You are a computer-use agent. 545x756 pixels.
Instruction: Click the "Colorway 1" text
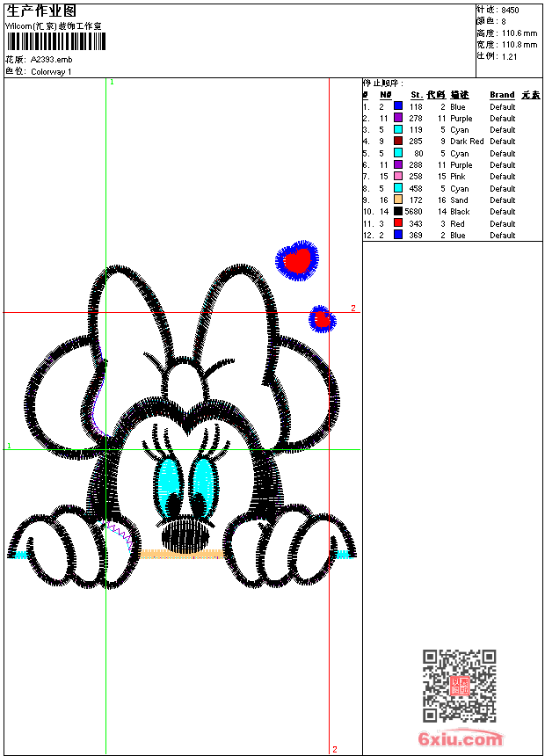51,72
